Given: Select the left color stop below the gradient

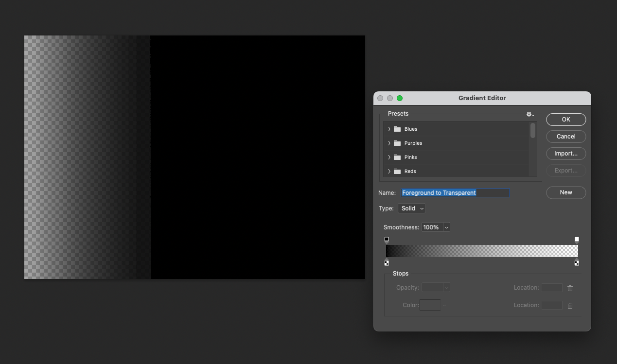Looking at the screenshot, I should [x=387, y=262].
